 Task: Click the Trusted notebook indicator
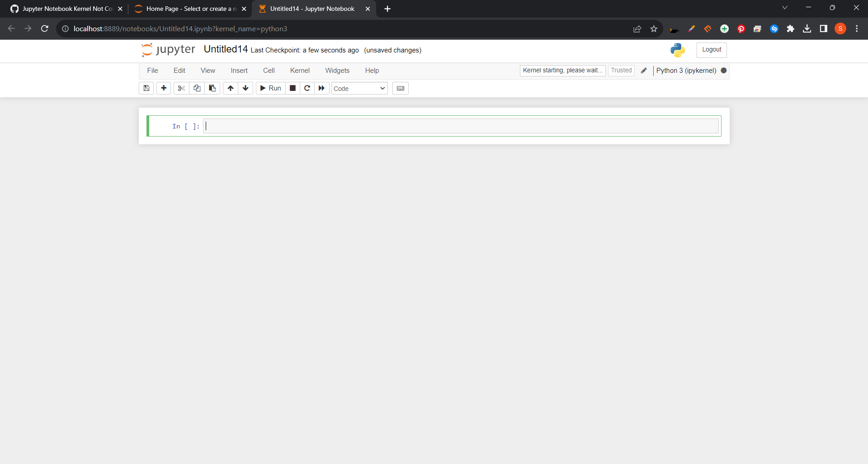point(621,71)
